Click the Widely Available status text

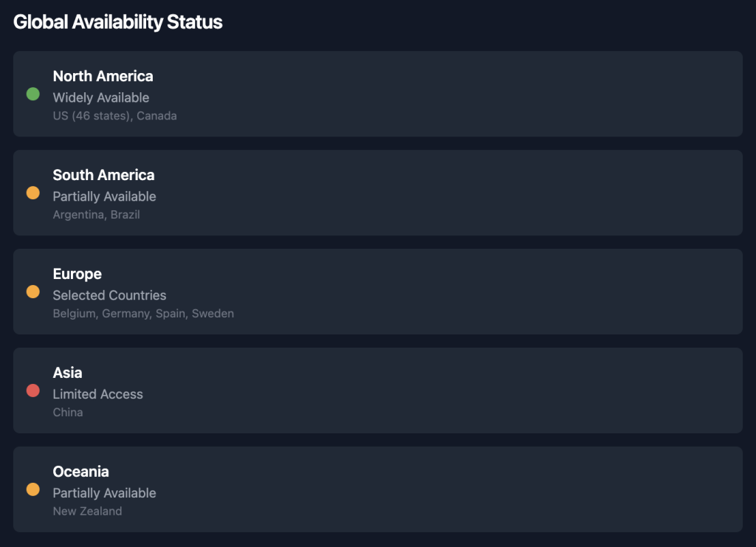pyautogui.click(x=100, y=98)
